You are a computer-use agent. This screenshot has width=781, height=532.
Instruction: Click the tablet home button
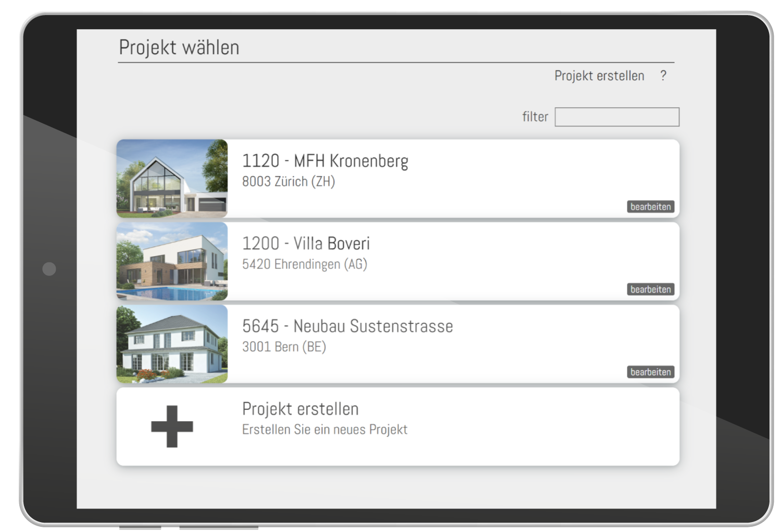click(x=49, y=269)
